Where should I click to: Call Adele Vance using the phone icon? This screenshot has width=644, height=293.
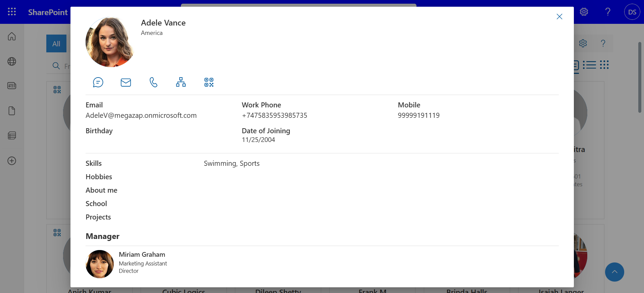153,82
